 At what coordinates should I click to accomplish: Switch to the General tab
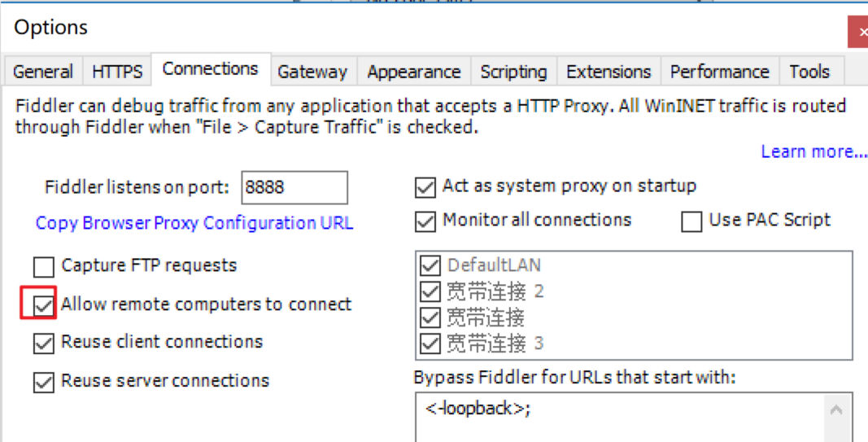[x=43, y=72]
